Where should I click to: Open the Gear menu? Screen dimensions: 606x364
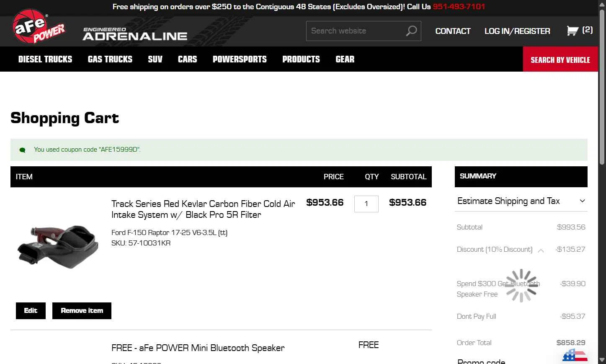click(x=345, y=59)
